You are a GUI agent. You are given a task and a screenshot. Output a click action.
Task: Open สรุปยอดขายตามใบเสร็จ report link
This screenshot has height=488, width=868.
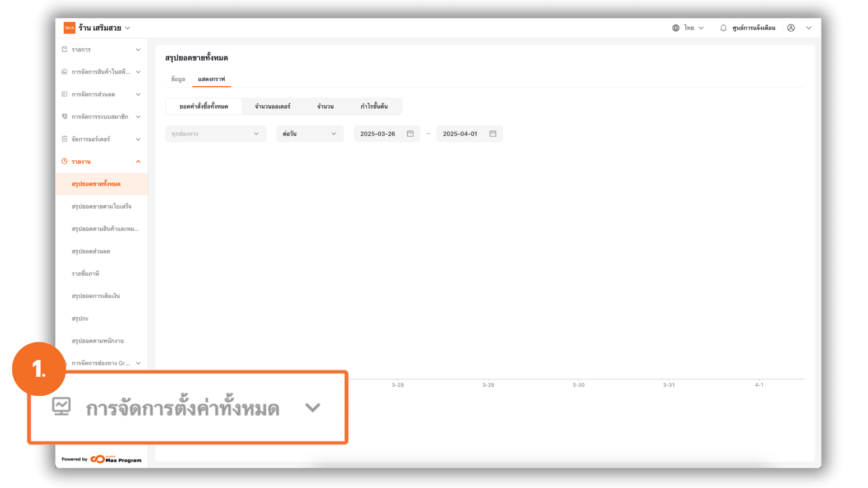pos(101,206)
